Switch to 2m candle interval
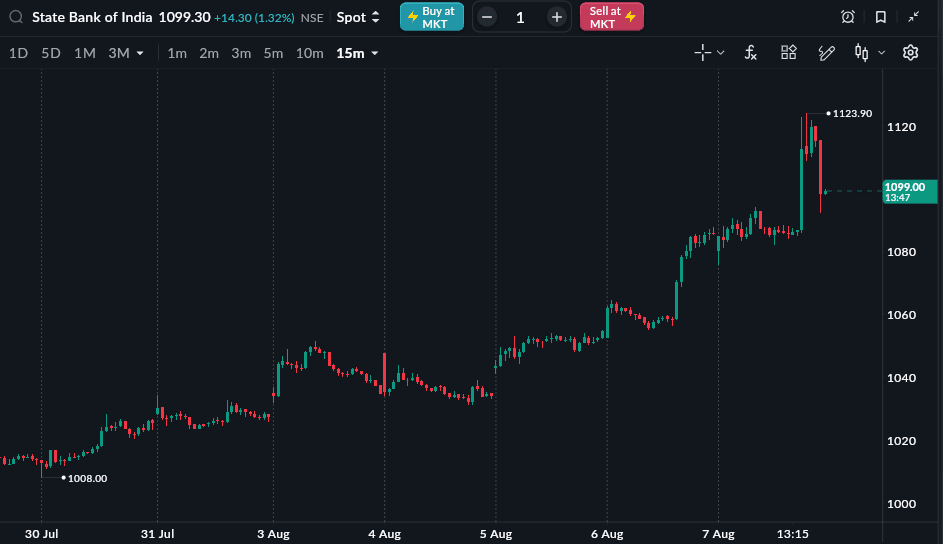 tap(209, 53)
